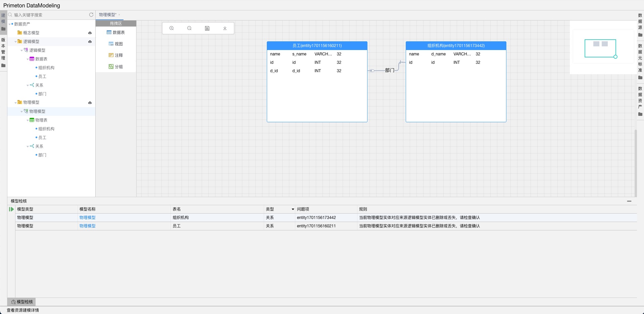The image size is (644, 314).
Task: Click the cloud upload icon for 概念模型
Action: click(x=90, y=33)
